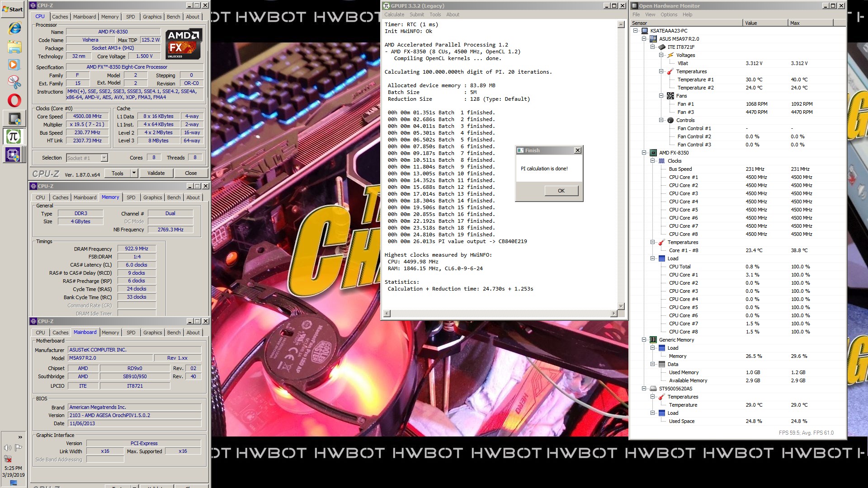Switch to Caches tab in top CPU-Z window

click(x=60, y=17)
